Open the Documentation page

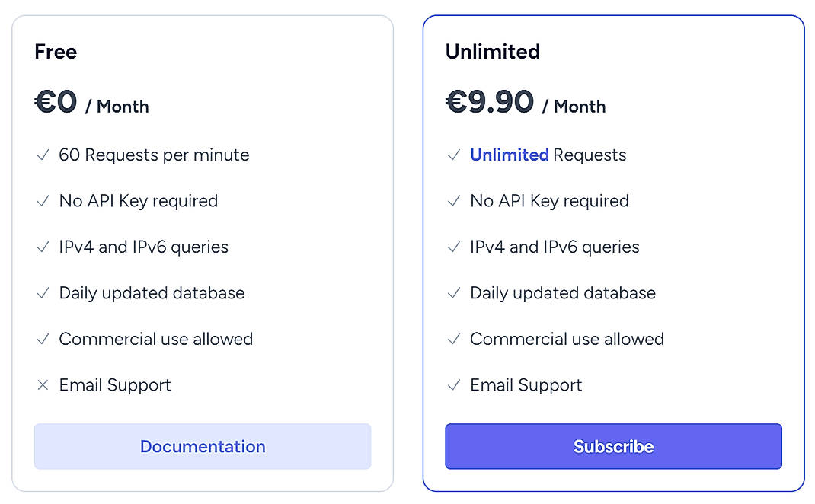(x=202, y=447)
